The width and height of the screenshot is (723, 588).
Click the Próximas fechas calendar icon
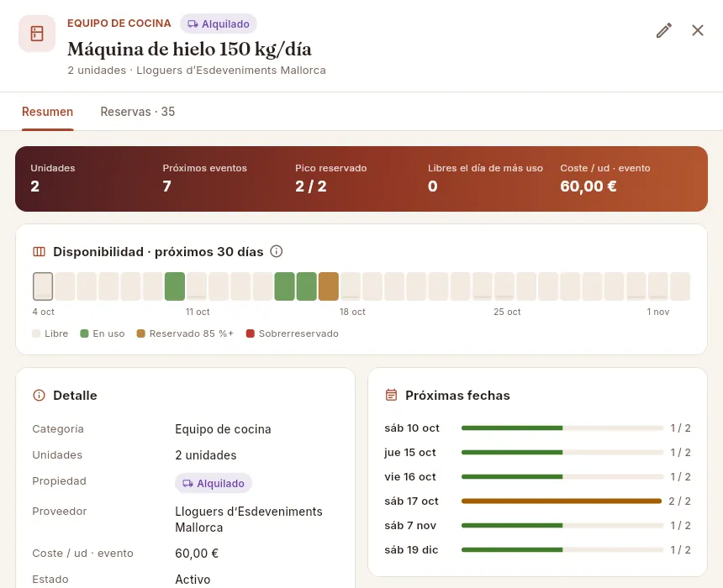[x=391, y=396]
